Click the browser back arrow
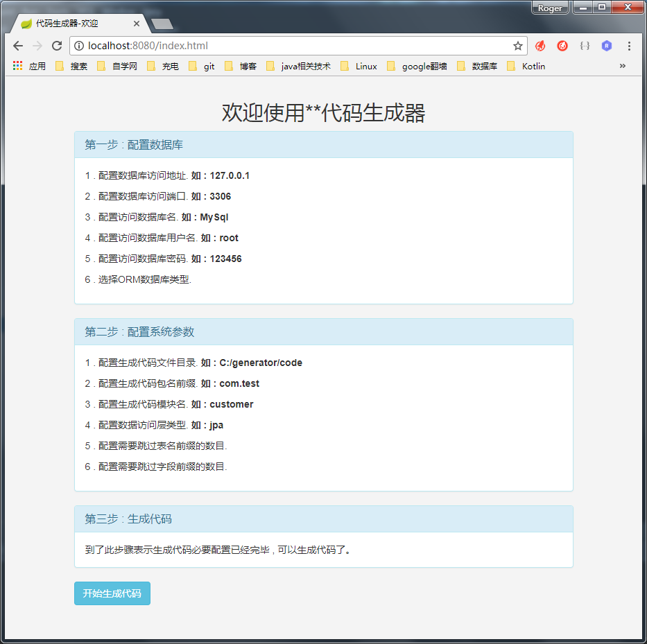647x644 pixels. pos(18,46)
